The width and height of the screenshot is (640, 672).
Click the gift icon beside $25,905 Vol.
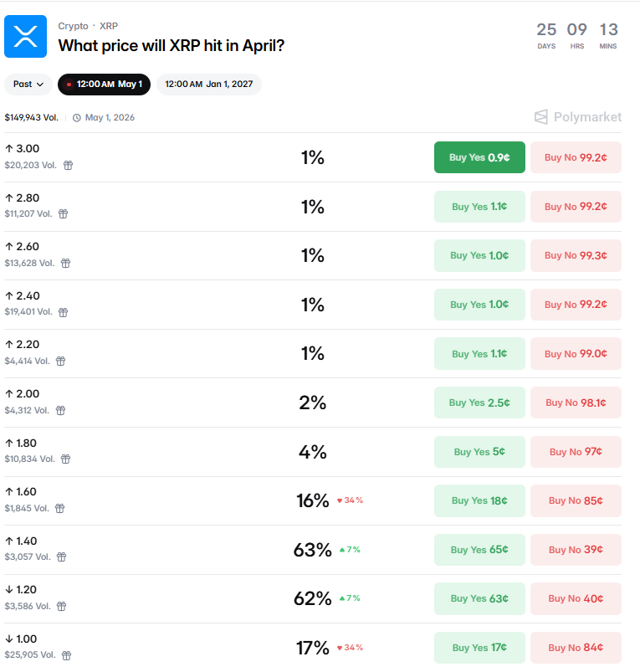(66, 656)
